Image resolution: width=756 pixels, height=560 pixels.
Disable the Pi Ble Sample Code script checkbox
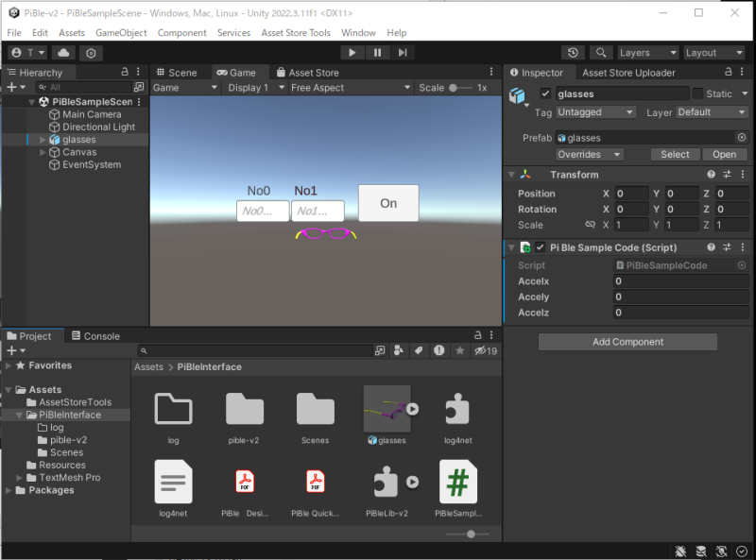click(540, 247)
